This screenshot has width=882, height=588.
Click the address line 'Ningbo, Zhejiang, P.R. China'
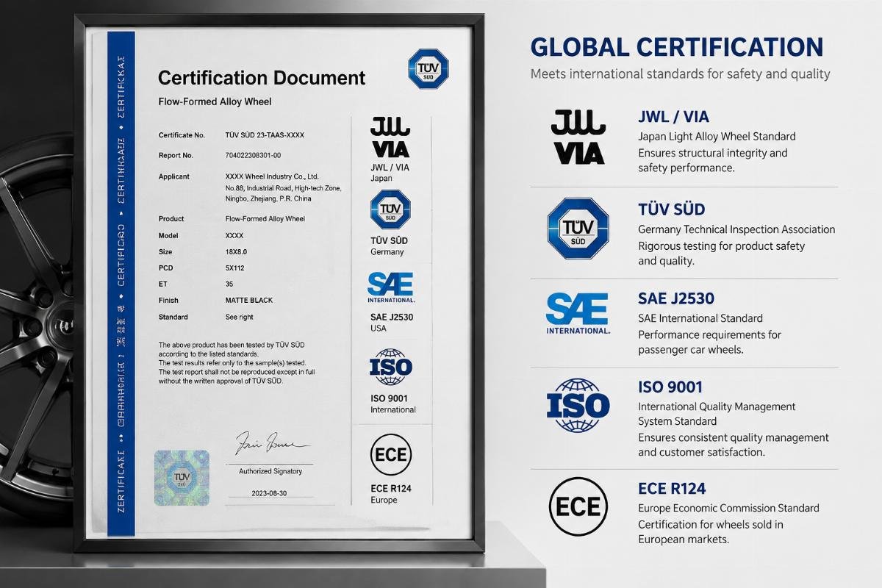click(x=268, y=198)
